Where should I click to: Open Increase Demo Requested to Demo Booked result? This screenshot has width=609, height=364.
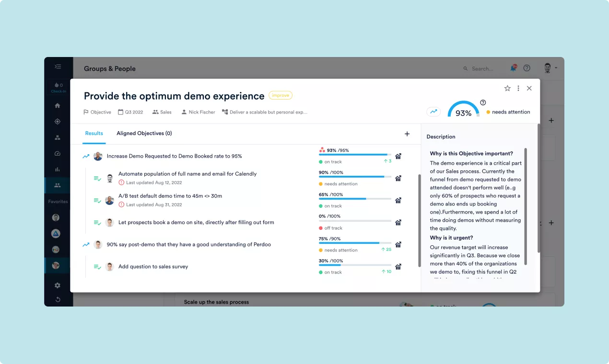pyautogui.click(x=174, y=156)
